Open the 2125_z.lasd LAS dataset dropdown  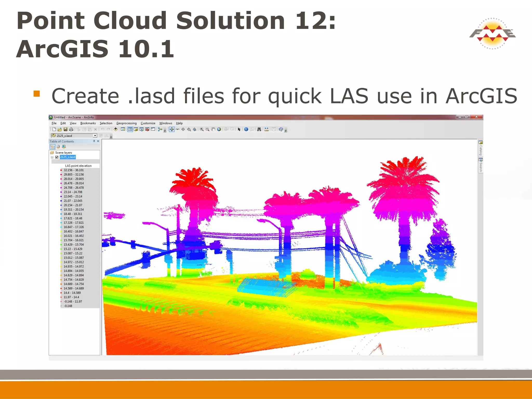click(95, 136)
